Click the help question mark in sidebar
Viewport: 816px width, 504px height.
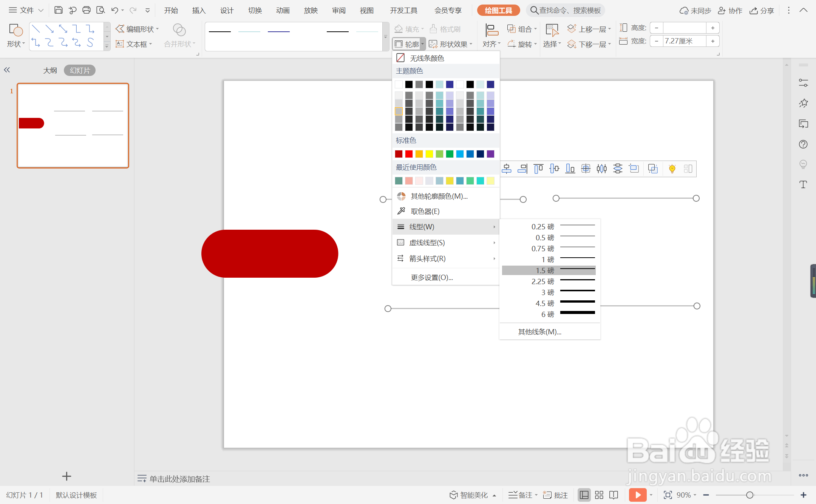[x=803, y=144]
